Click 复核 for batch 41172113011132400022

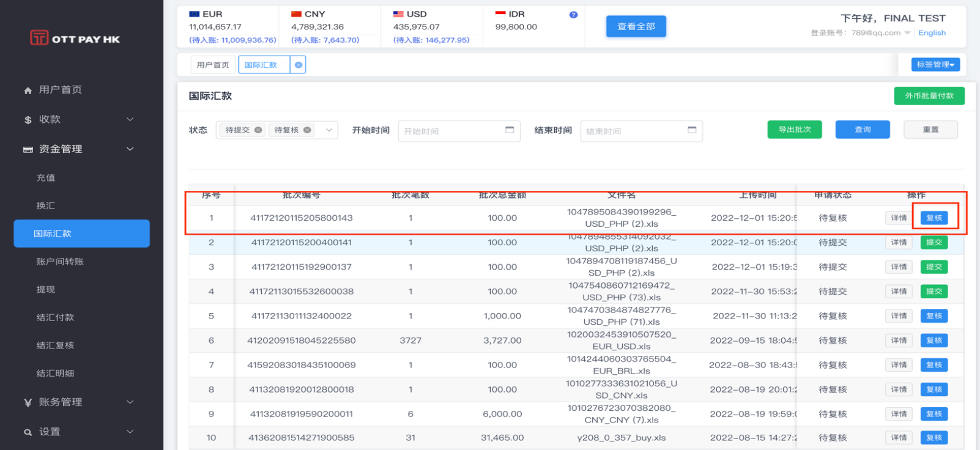click(x=934, y=315)
